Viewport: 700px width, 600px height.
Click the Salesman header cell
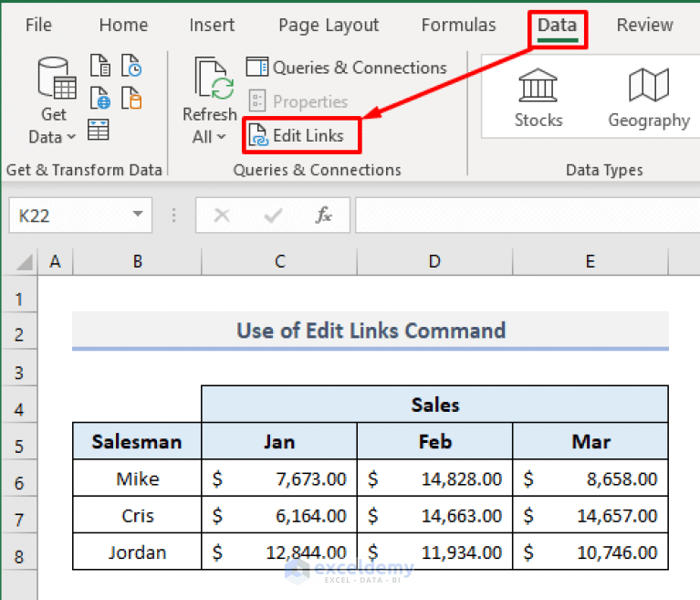(x=137, y=441)
